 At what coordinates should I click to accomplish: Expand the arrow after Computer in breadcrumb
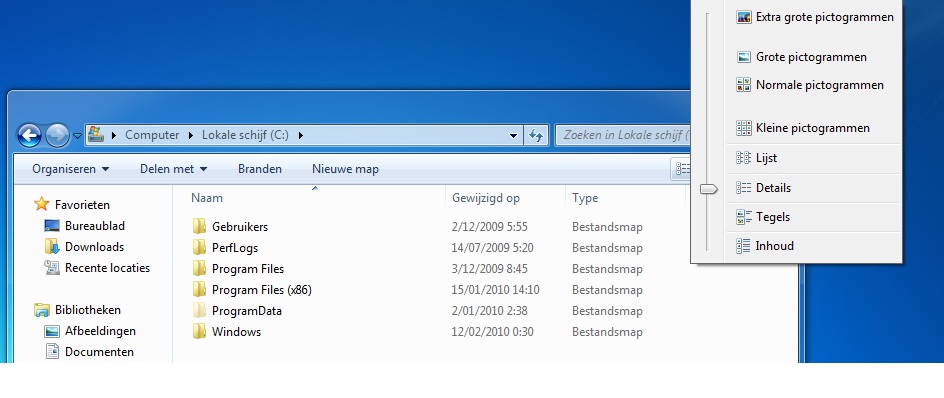click(x=191, y=135)
